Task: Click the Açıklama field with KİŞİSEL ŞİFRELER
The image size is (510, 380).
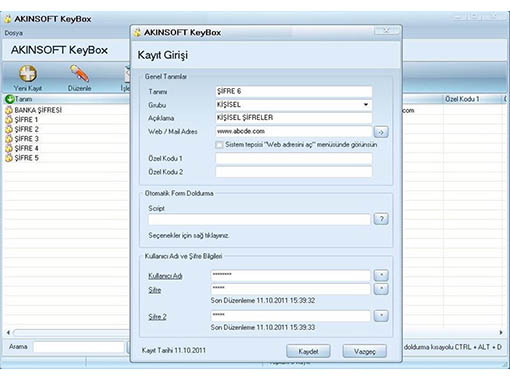Action: point(294,118)
